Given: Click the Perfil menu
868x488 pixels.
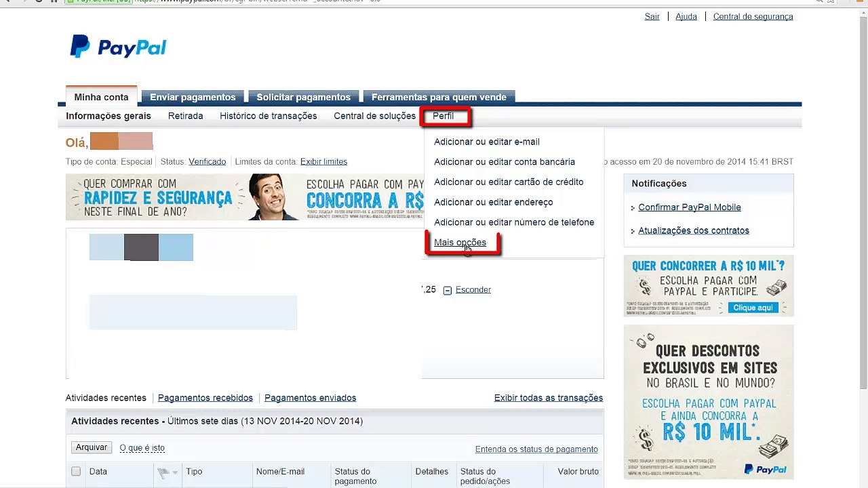Looking at the screenshot, I should (443, 116).
